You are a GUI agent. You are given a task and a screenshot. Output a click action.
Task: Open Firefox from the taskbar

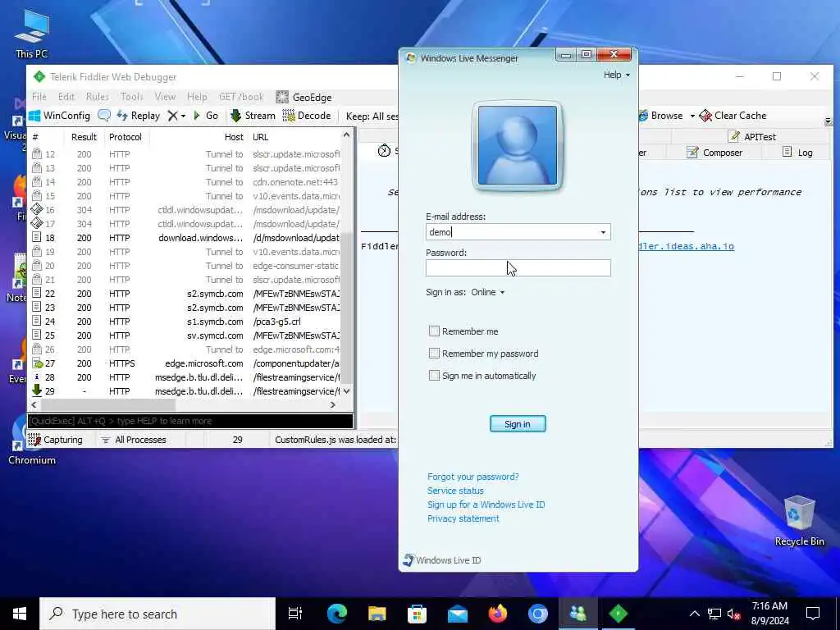[x=498, y=614]
